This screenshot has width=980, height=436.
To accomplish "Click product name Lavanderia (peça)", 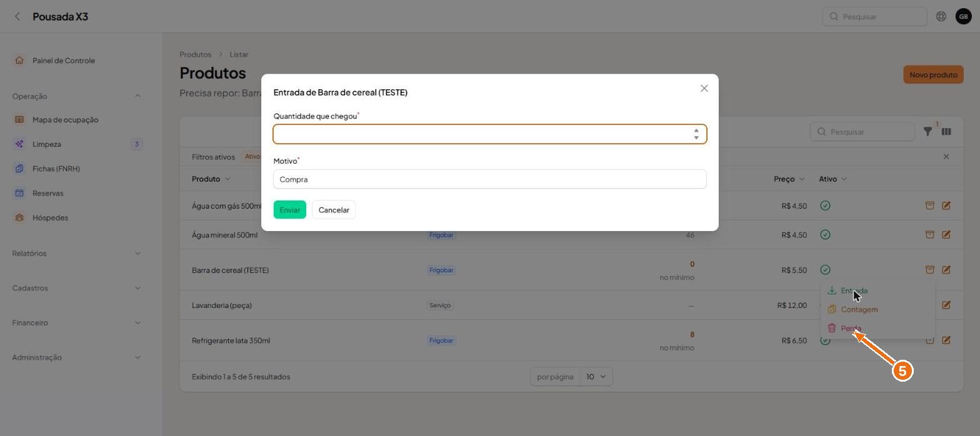I will pos(221,305).
